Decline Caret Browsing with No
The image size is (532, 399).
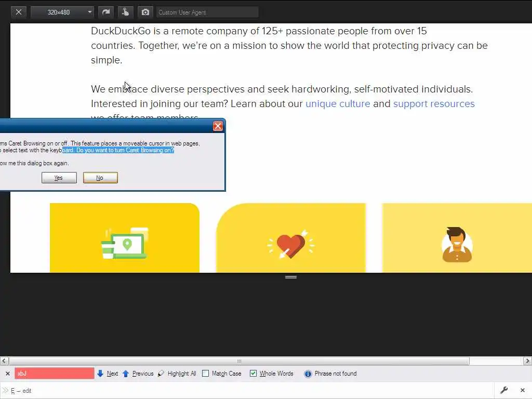coord(100,178)
